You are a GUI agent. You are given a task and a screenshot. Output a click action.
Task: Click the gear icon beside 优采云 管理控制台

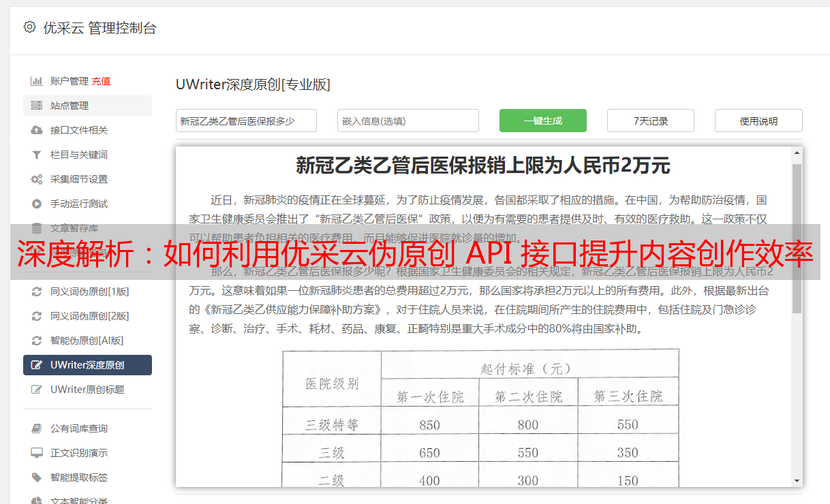(29, 27)
